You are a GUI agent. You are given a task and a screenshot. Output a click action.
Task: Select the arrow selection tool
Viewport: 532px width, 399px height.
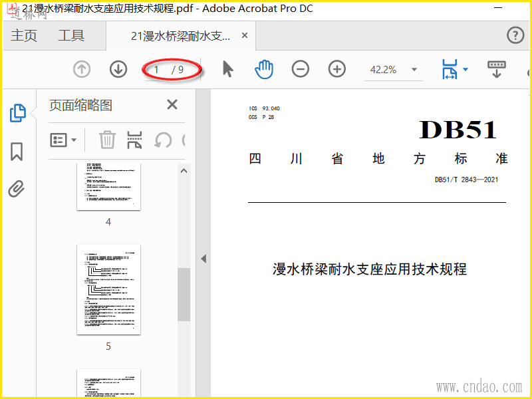[228, 70]
